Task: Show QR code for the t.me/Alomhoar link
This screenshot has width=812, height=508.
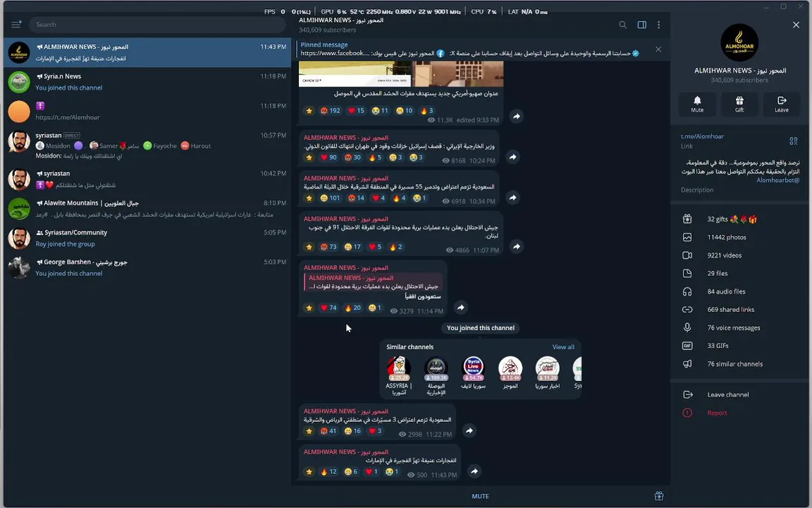Action: pos(794,141)
